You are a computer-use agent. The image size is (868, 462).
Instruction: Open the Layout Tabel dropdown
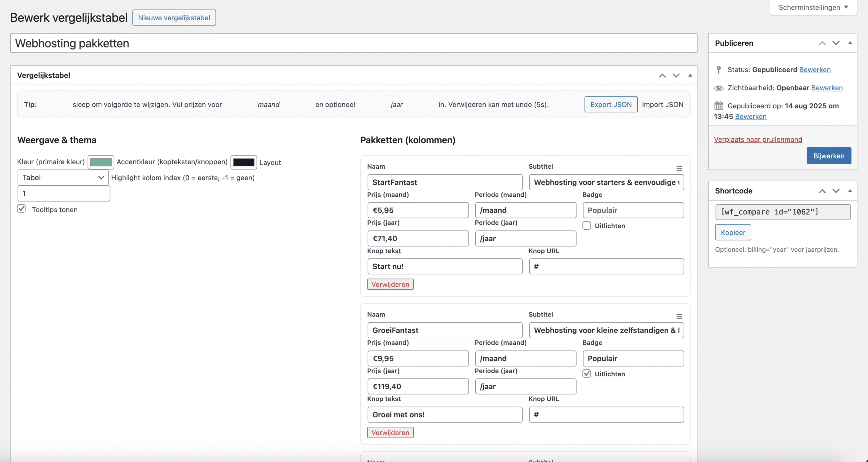63,177
